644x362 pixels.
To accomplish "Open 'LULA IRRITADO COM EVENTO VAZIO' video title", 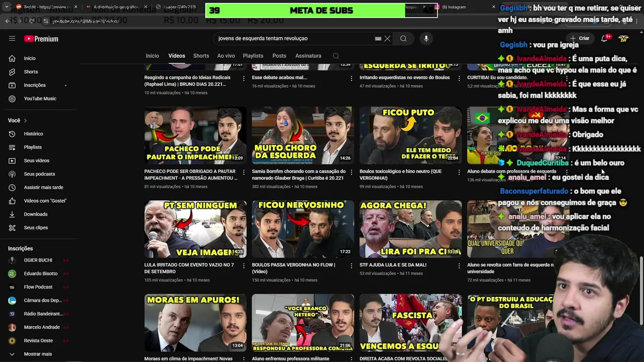I will click(x=189, y=268).
